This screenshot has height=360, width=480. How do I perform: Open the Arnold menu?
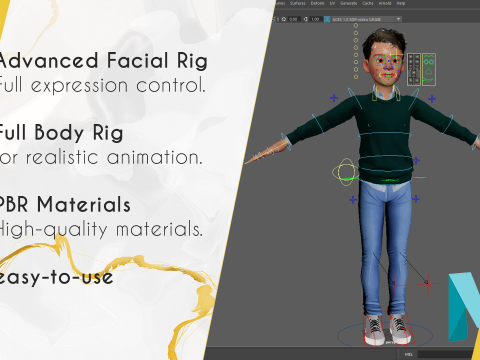click(385, 3)
